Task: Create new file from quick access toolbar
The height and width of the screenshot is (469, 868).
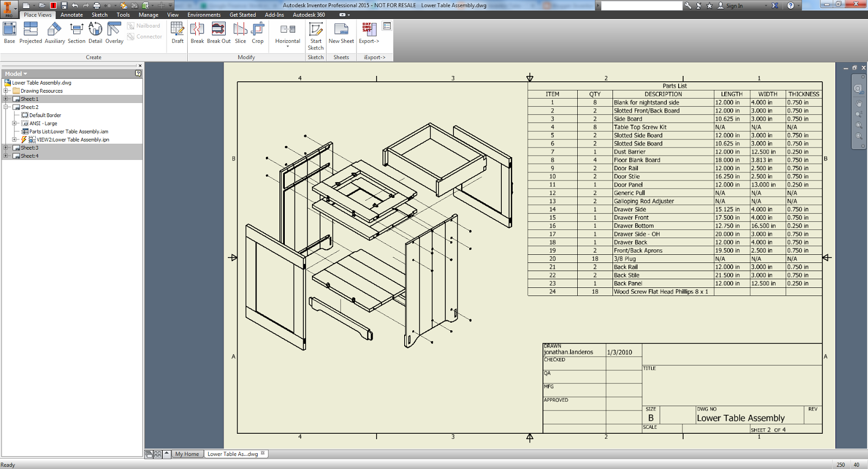Action: [26, 5]
